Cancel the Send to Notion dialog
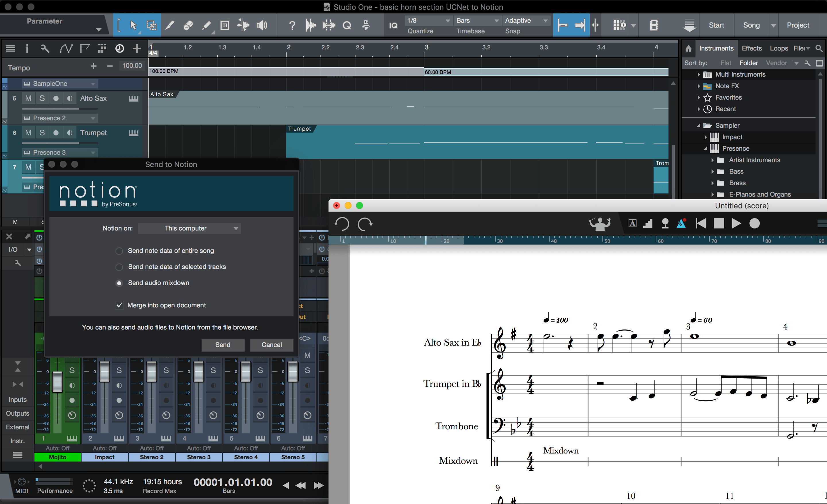 (x=272, y=345)
